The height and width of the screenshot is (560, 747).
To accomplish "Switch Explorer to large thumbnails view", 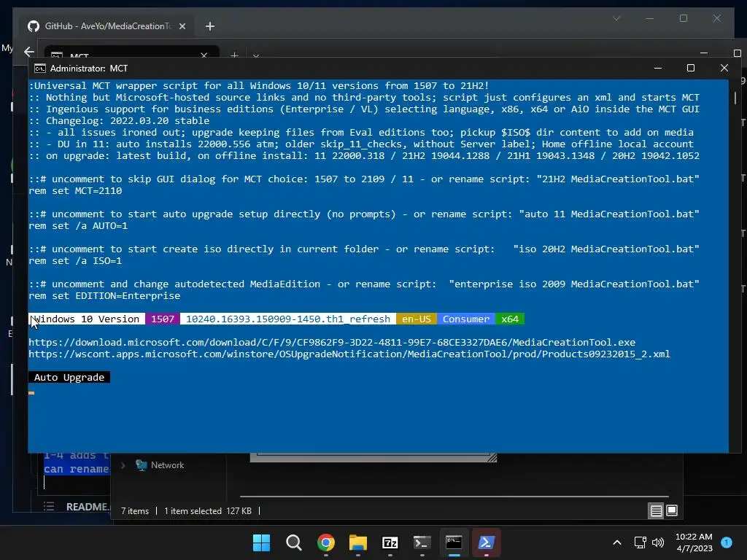I will [672, 511].
